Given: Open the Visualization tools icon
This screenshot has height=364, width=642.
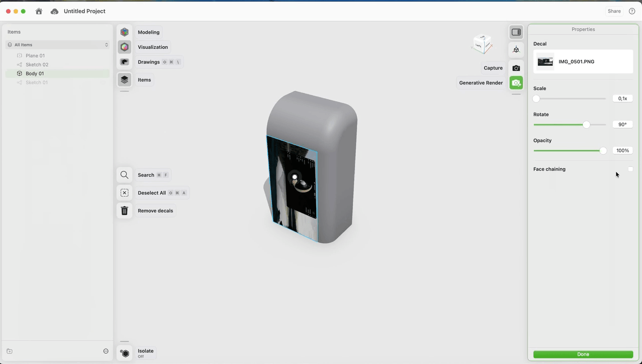Looking at the screenshot, I should coord(125,47).
